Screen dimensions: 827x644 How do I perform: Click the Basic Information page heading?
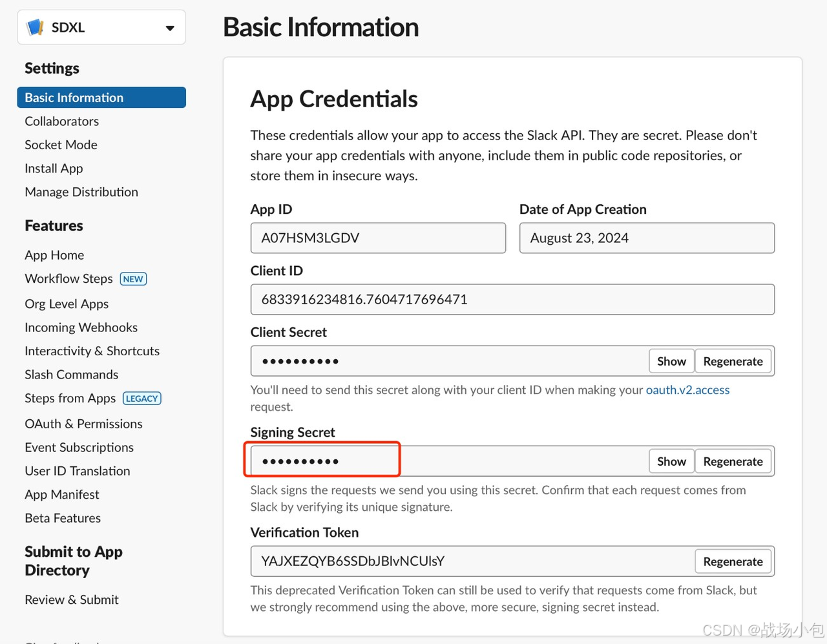click(x=321, y=27)
